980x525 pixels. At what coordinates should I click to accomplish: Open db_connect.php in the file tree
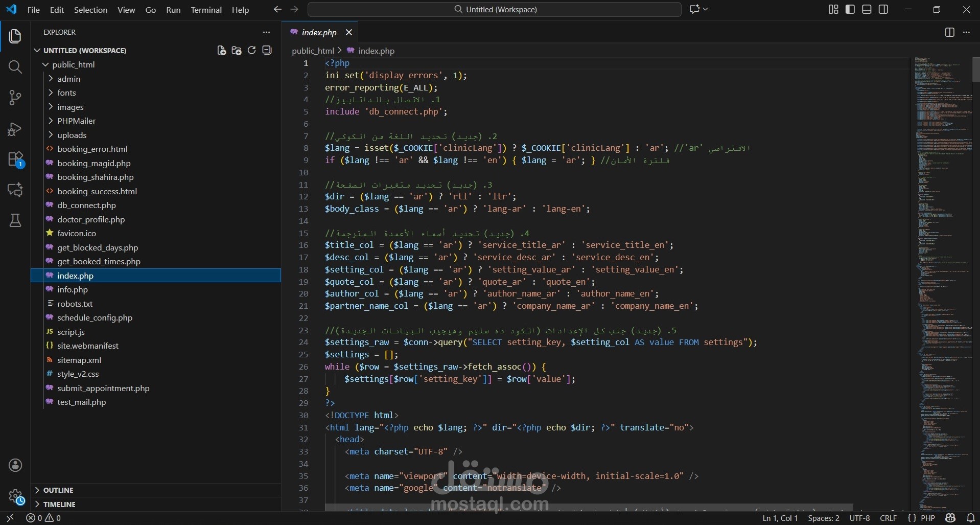point(86,205)
